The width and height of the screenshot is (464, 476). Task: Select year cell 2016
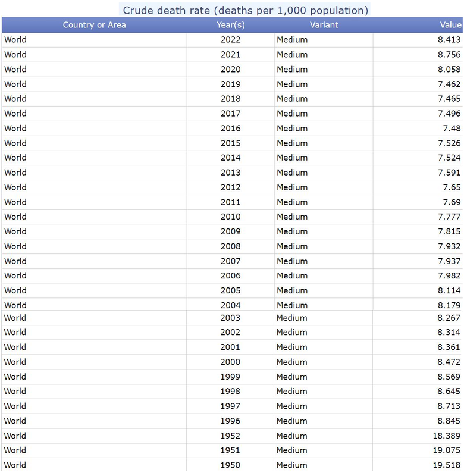(231, 129)
